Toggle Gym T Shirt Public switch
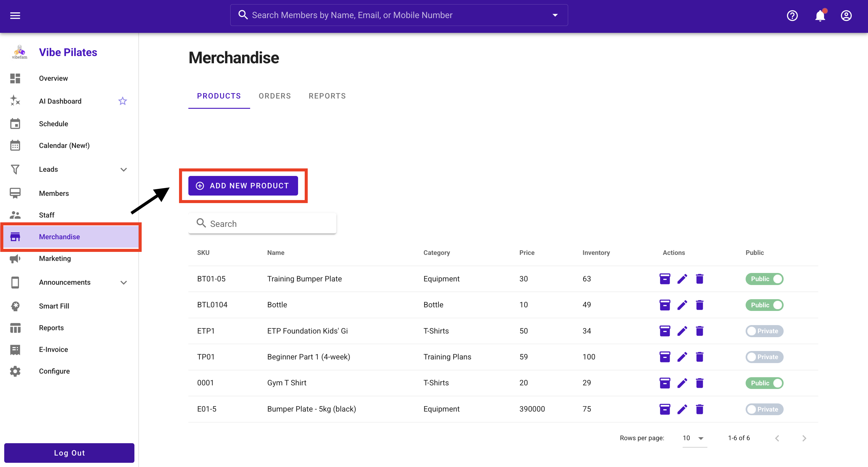The width and height of the screenshot is (868, 467). [x=764, y=383]
